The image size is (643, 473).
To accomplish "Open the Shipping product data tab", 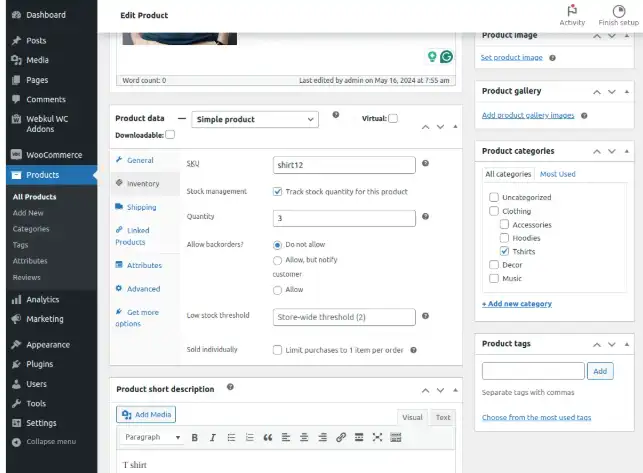I will pos(141,207).
